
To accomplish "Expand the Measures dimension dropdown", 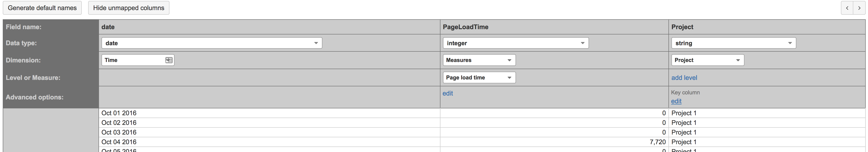I will coord(479,60).
